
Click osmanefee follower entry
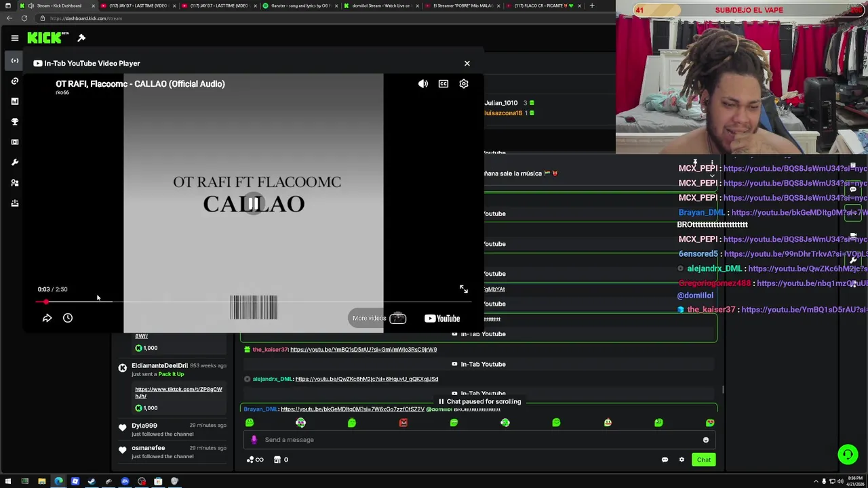(x=172, y=451)
